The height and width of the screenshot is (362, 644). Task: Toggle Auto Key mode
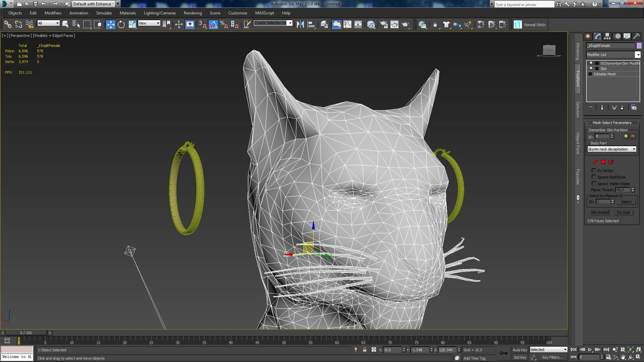(520, 350)
